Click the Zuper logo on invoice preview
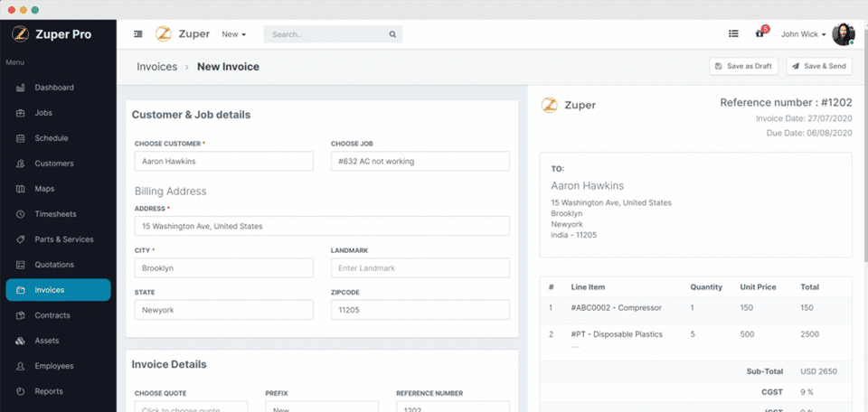This screenshot has width=868, height=412. click(x=569, y=105)
